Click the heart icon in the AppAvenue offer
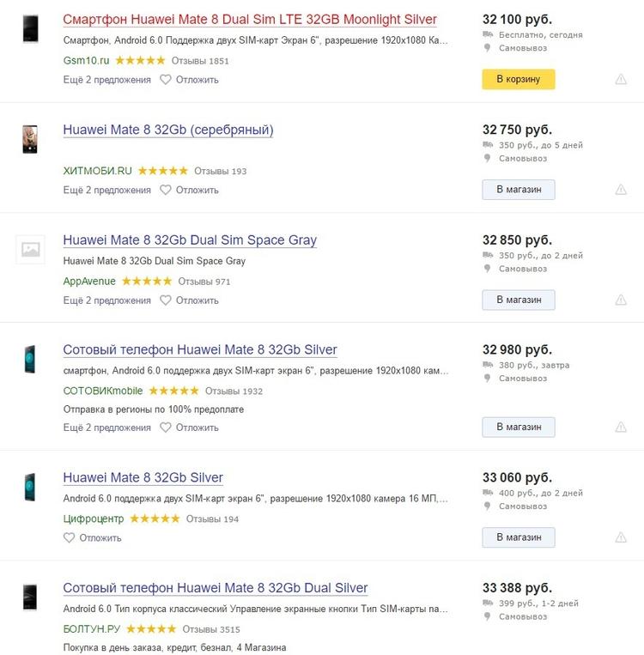This screenshot has width=644, height=655. pos(166,300)
